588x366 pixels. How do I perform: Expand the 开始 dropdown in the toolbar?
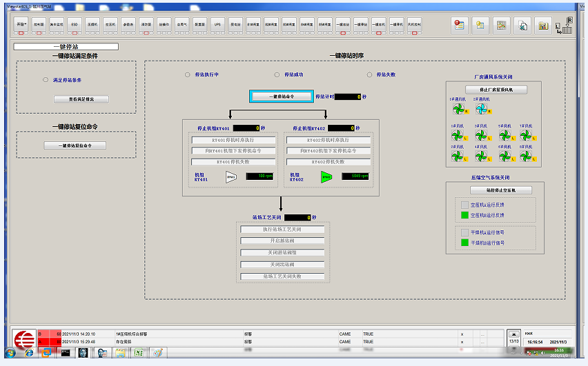(21, 24)
